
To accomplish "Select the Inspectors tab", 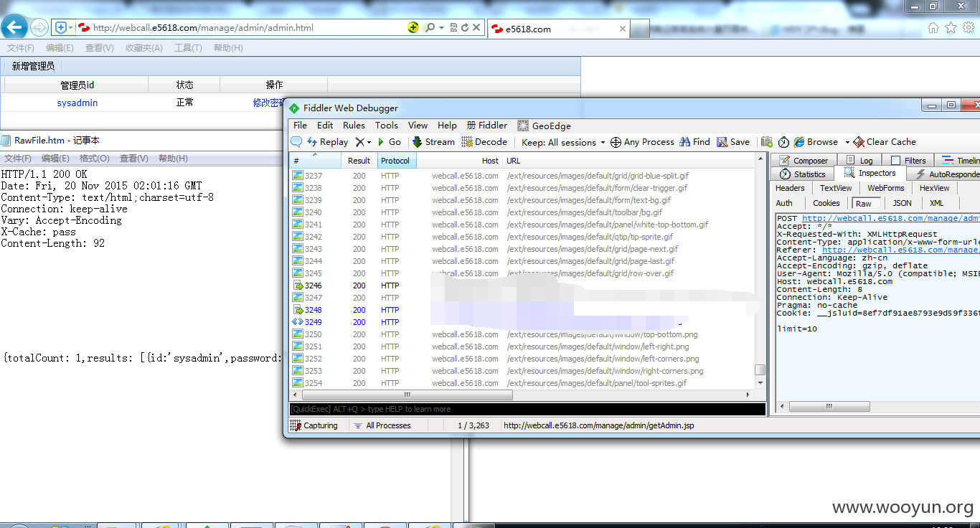I will [x=870, y=173].
